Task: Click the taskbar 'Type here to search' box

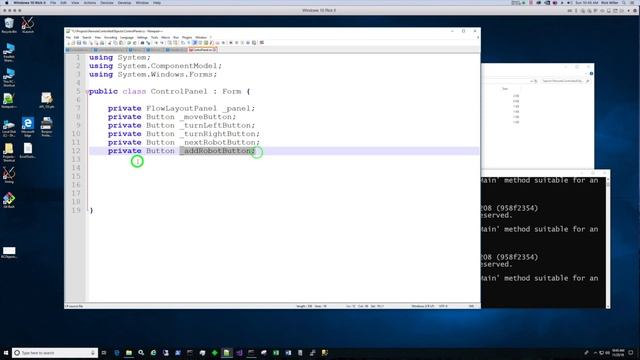Action: coord(55,353)
